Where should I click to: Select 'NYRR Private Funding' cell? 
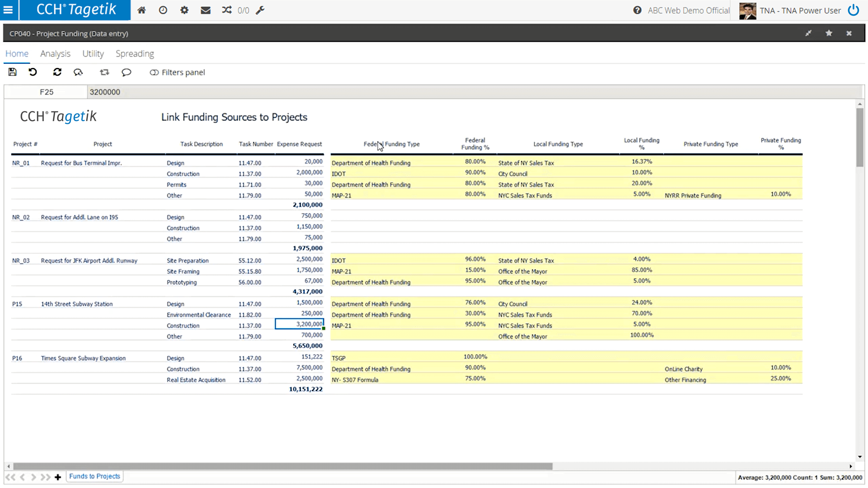[693, 195]
